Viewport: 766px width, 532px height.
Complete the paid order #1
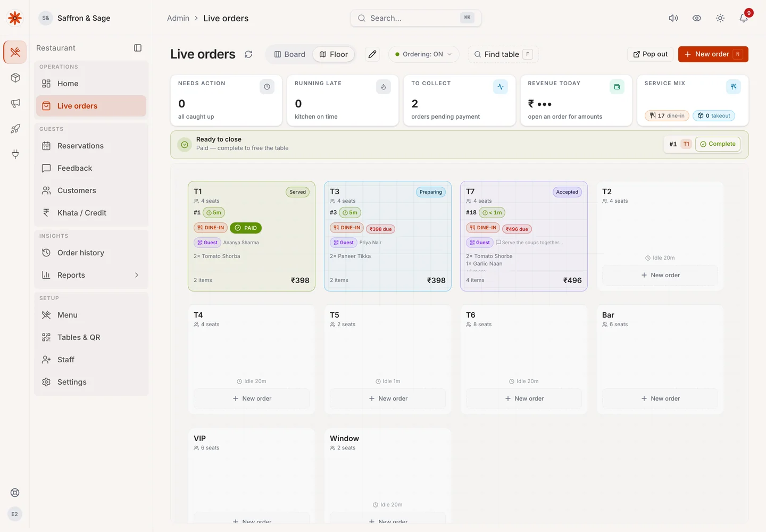click(x=718, y=144)
